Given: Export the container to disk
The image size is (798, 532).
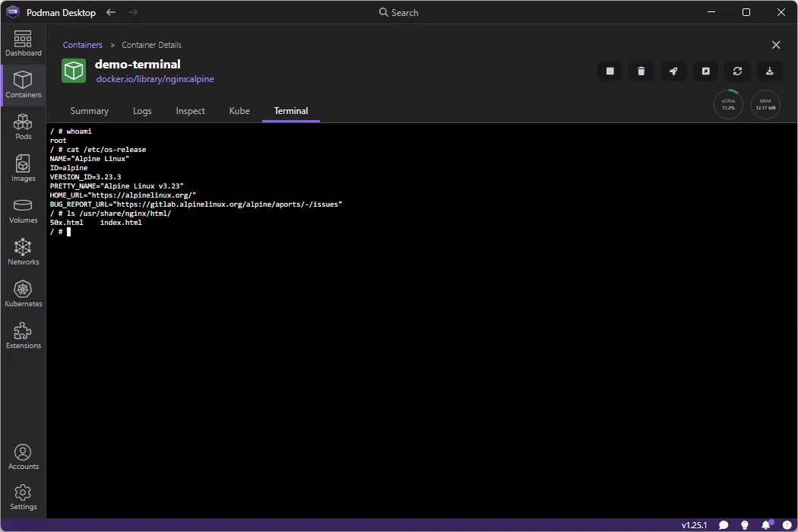Looking at the screenshot, I should pyautogui.click(x=769, y=71).
